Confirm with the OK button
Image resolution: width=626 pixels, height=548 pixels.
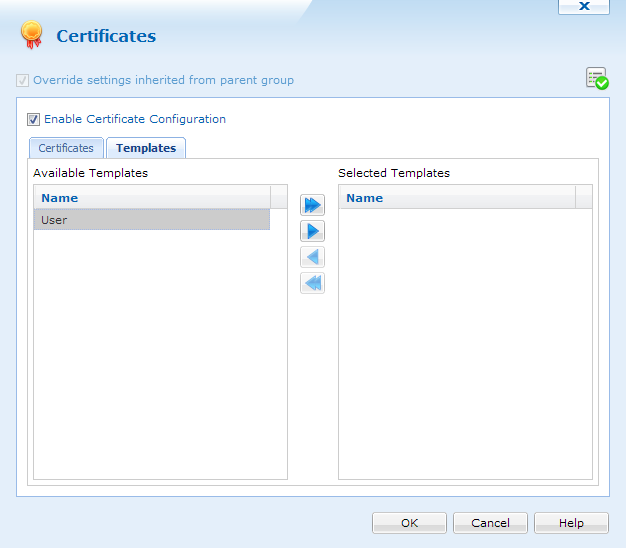click(409, 523)
